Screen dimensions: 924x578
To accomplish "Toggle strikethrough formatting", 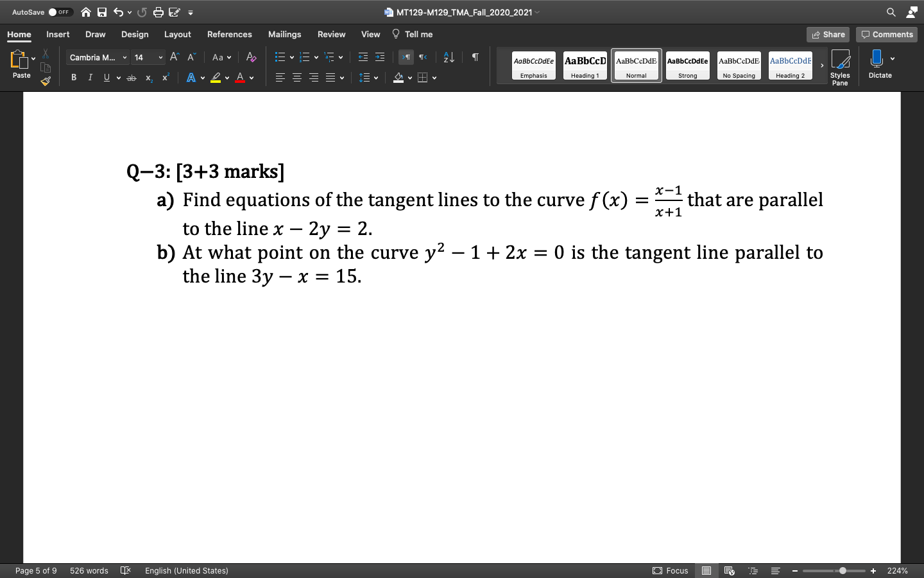I will click(132, 78).
